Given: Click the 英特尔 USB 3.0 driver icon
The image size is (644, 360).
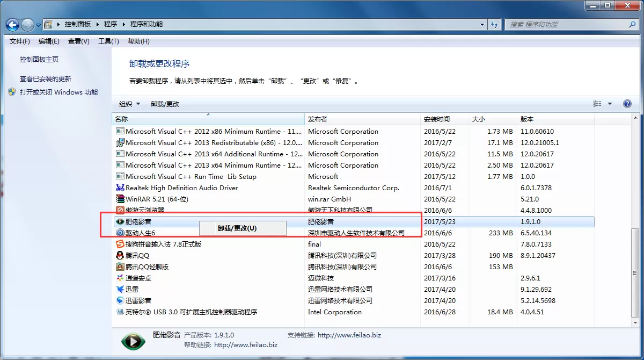Looking at the screenshot, I should tap(120, 312).
